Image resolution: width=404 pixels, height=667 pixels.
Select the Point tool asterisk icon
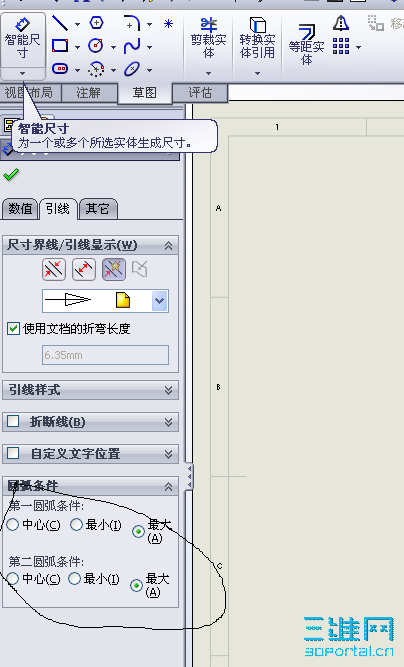point(168,23)
